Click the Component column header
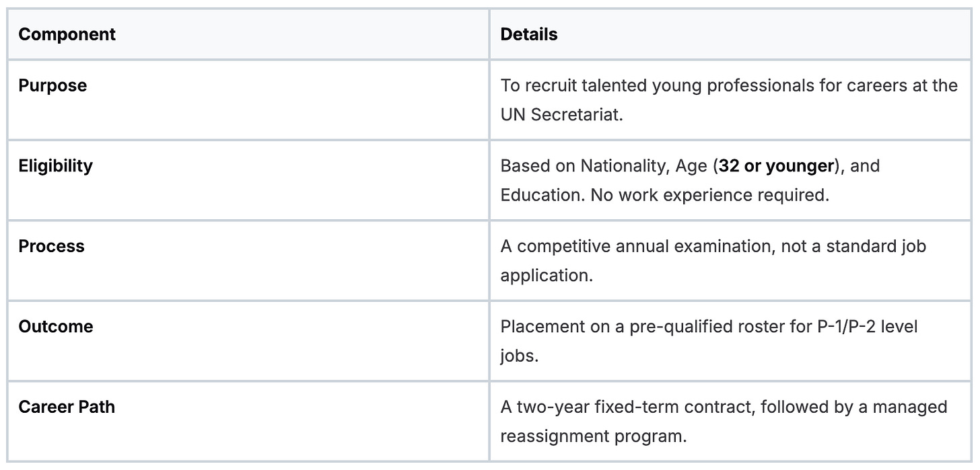 tap(67, 34)
